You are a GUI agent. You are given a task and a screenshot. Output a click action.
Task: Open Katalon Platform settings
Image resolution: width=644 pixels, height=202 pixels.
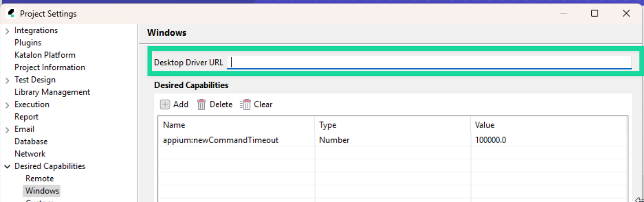coord(45,55)
